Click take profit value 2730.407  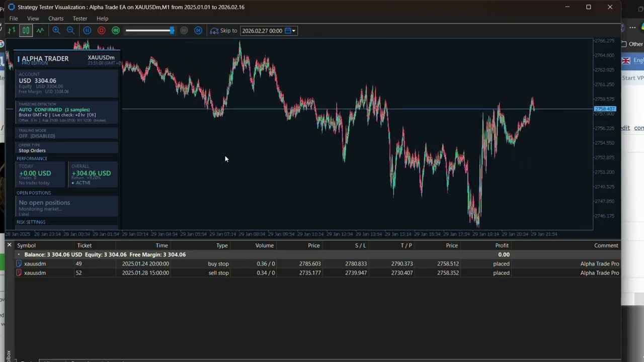pos(401,273)
